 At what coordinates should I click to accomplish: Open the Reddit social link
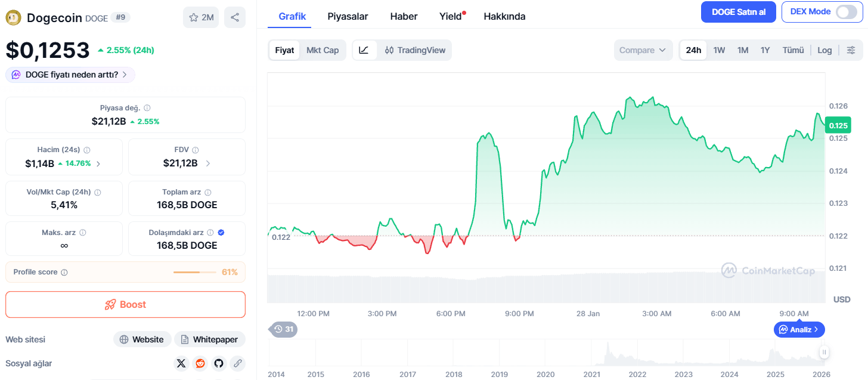(200, 363)
